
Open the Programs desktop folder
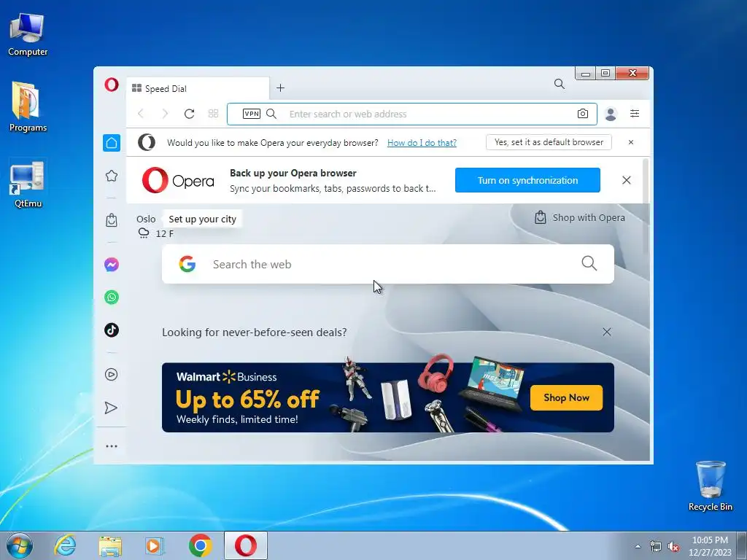click(x=28, y=107)
